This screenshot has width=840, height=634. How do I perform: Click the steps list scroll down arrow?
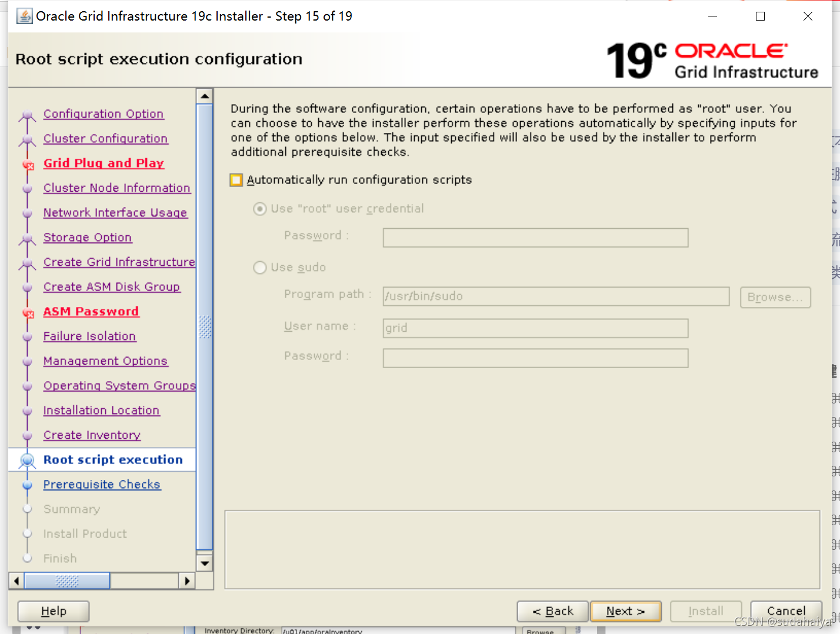coord(205,563)
